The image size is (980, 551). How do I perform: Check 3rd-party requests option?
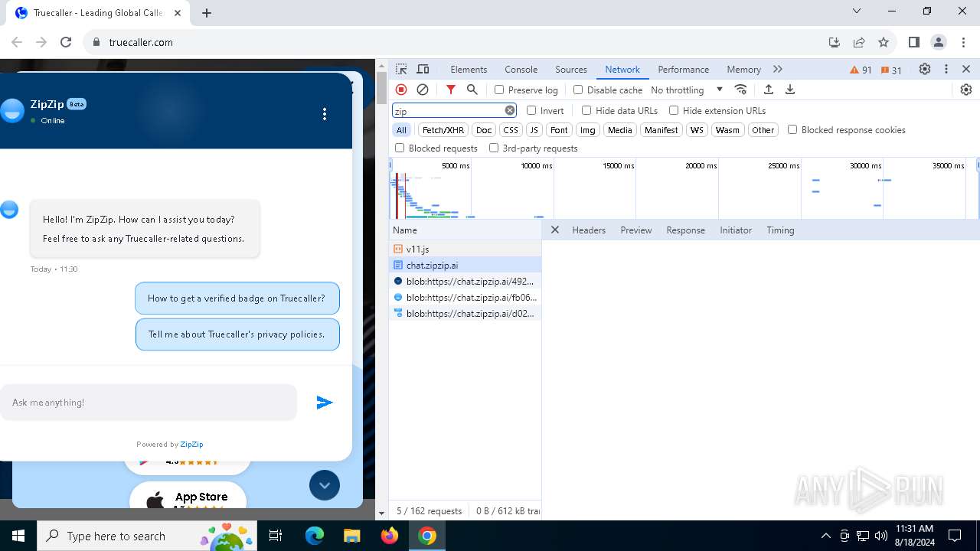coord(494,148)
